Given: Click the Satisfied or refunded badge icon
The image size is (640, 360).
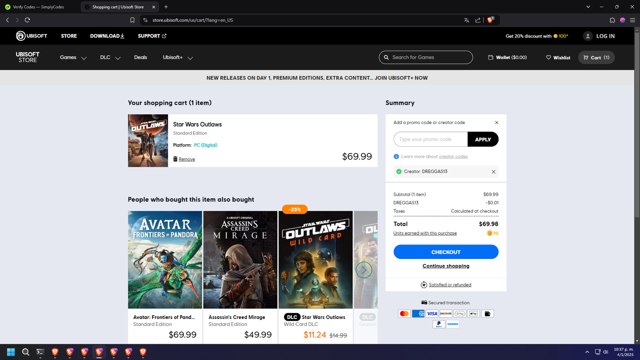Looking at the screenshot, I should 424,284.
